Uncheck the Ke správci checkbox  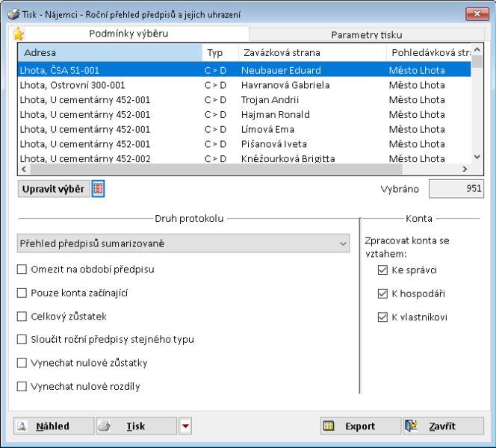pos(383,270)
